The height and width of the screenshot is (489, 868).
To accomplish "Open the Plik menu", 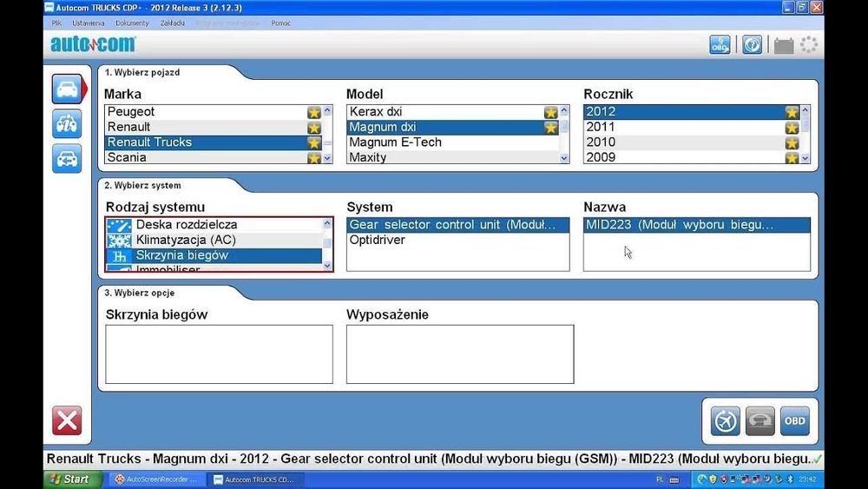I will point(56,23).
